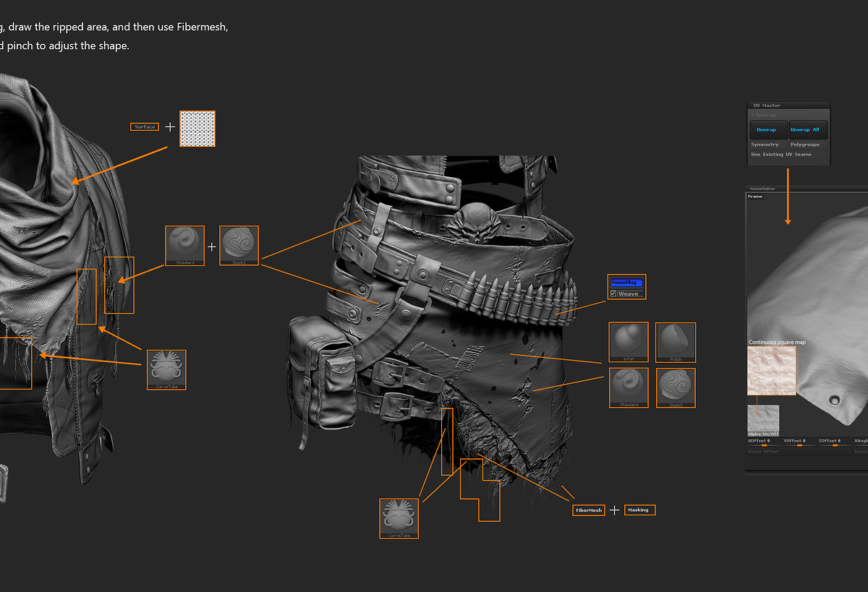
Task: Click the CurveTube brush near the scarf
Action: pyautogui.click(x=166, y=369)
